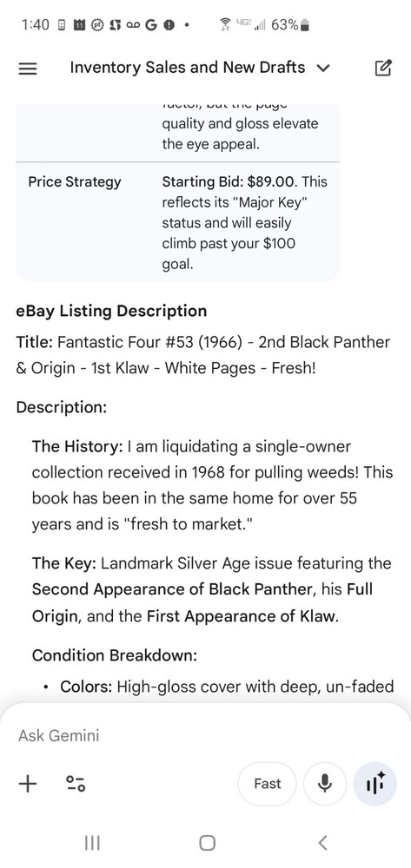Switch model using the Fast button
The width and height of the screenshot is (411, 868).
point(268,784)
